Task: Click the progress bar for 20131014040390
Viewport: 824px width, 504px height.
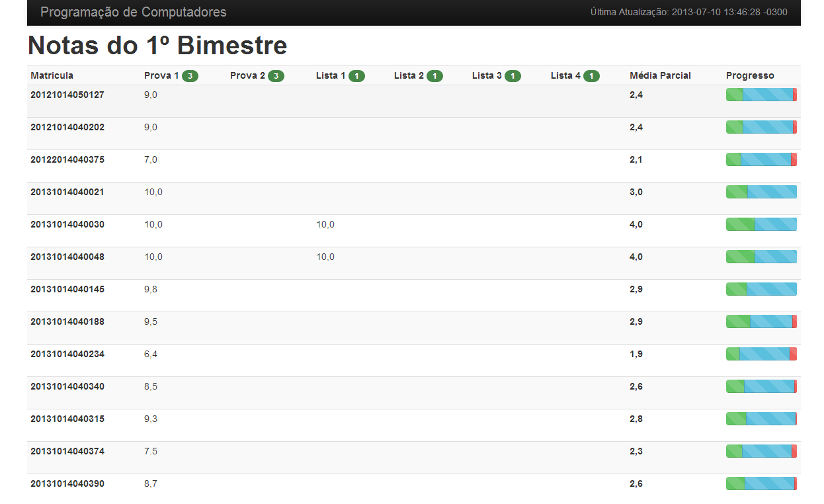Action: click(x=761, y=483)
